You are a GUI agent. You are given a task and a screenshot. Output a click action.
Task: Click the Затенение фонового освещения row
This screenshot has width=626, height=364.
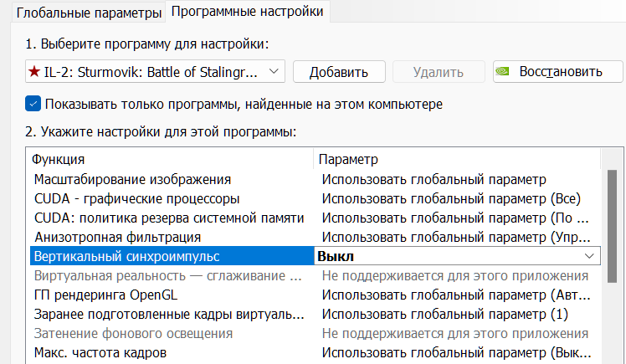pyautogui.click(x=134, y=333)
